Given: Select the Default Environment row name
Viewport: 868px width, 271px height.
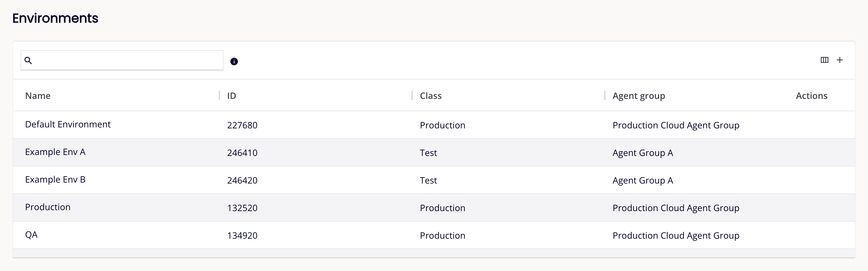Looking at the screenshot, I should (x=68, y=124).
